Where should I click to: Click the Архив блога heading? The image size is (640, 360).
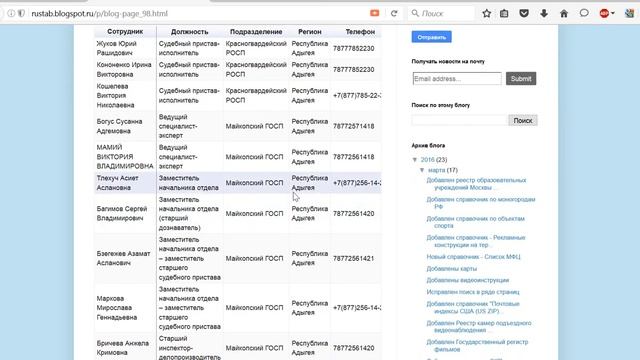pos(428,146)
